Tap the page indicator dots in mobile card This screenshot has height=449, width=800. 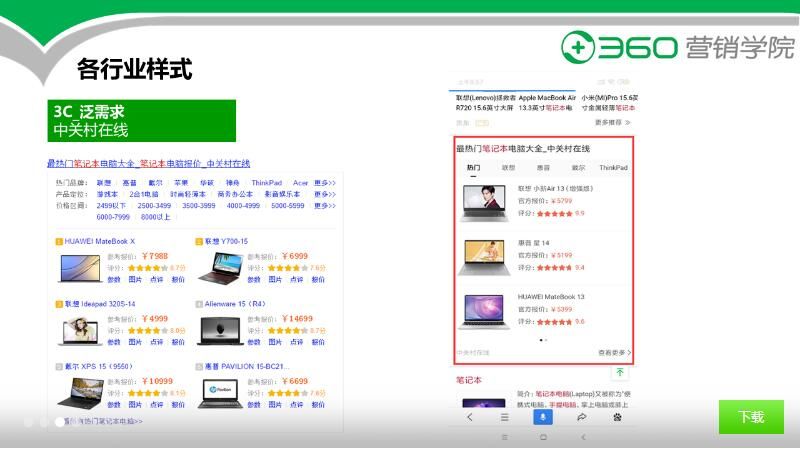tap(543, 340)
